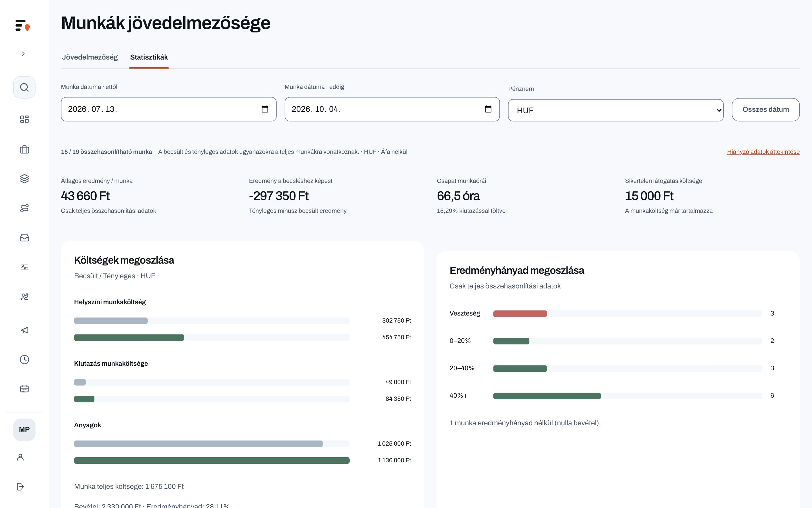812x508 pixels.
Task: Click the 84 350 Ft travel cost value
Action: coord(398,399)
